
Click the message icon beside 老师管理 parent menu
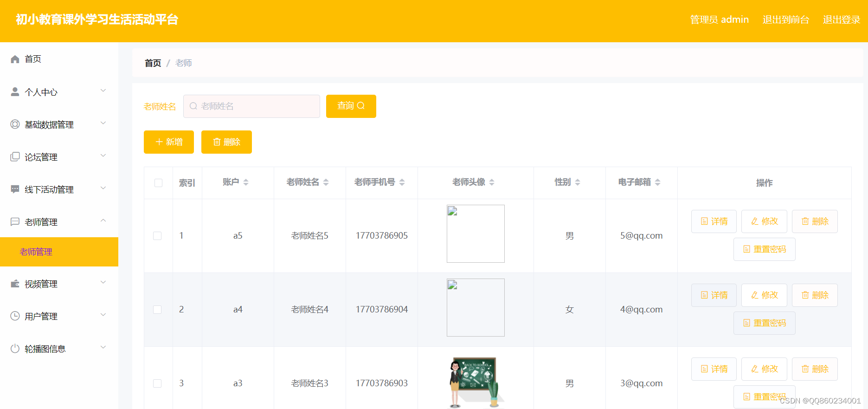coord(15,221)
